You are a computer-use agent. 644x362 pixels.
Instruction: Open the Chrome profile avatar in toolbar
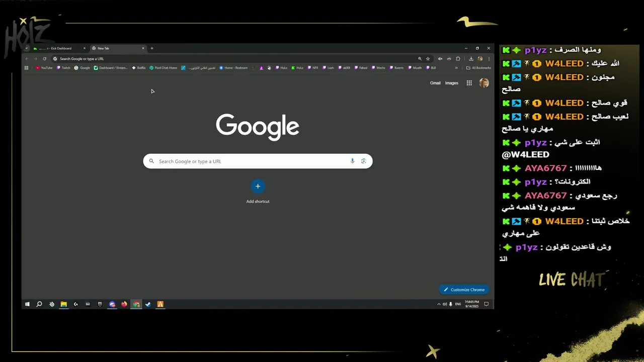tap(480, 59)
